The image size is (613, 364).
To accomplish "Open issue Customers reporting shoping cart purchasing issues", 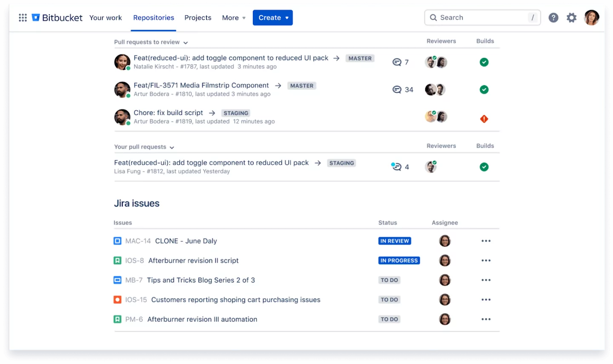I will (x=236, y=300).
